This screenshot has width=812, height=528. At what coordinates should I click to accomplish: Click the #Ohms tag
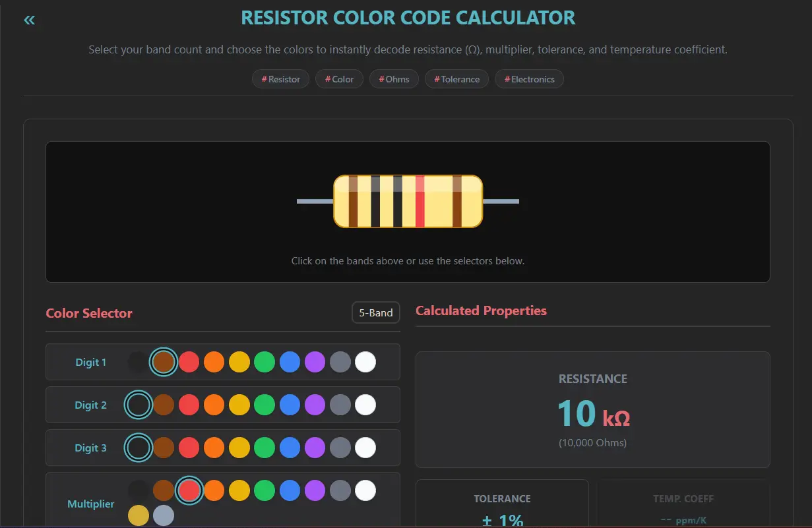(x=394, y=79)
